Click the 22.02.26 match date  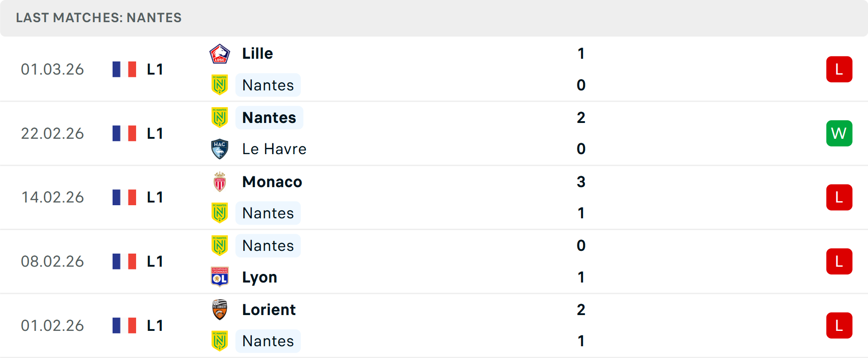pos(52,134)
